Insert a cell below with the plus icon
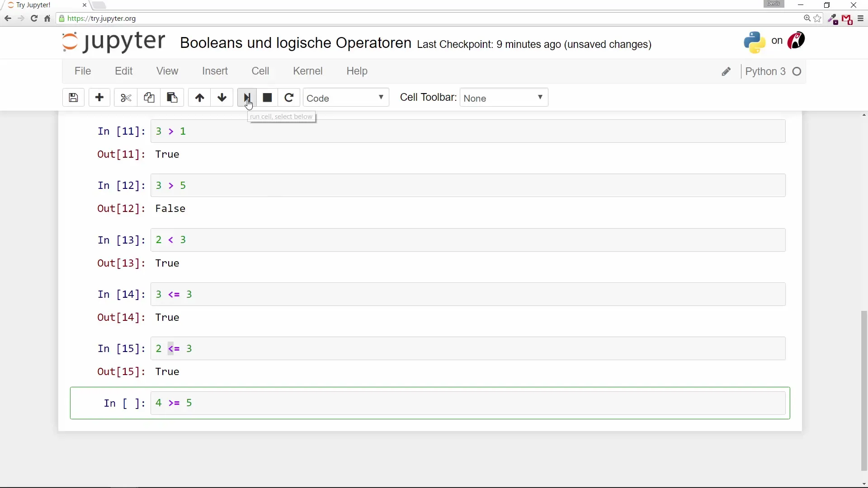 pyautogui.click(x=99, y=98)
